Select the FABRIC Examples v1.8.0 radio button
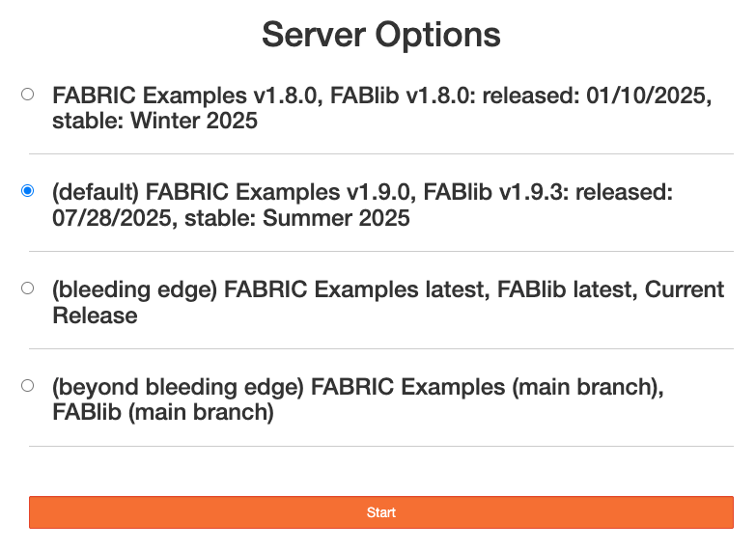 tap(27, 94)
